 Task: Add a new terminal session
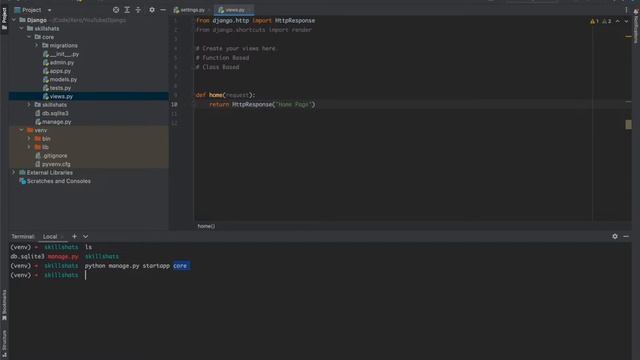point(74,236)
